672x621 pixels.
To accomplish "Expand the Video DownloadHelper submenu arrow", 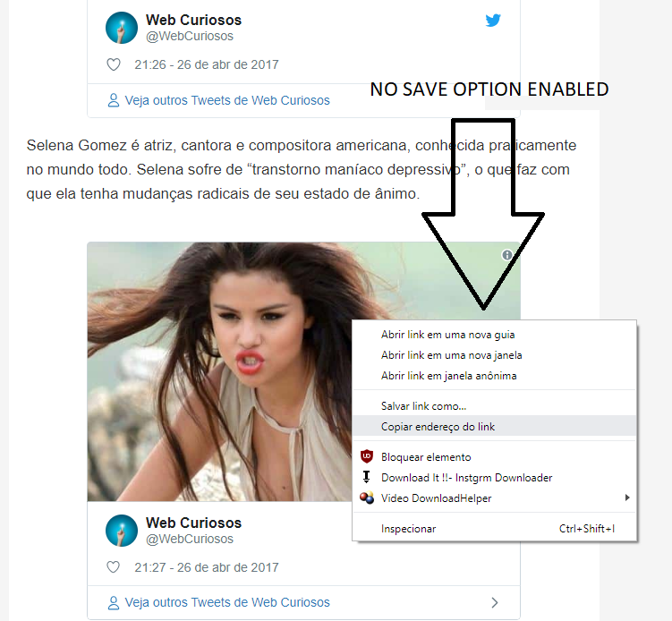I will click(627, 498).
